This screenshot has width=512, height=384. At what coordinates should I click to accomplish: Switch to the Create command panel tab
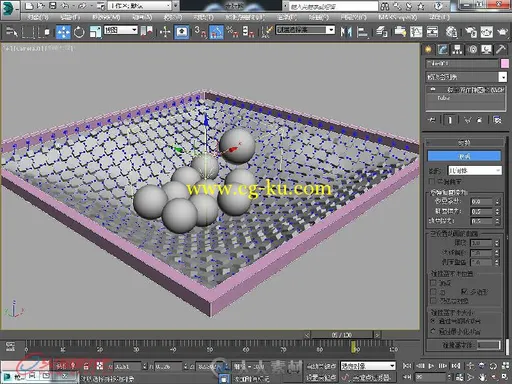pyautogui.click(x=428, y=50)
